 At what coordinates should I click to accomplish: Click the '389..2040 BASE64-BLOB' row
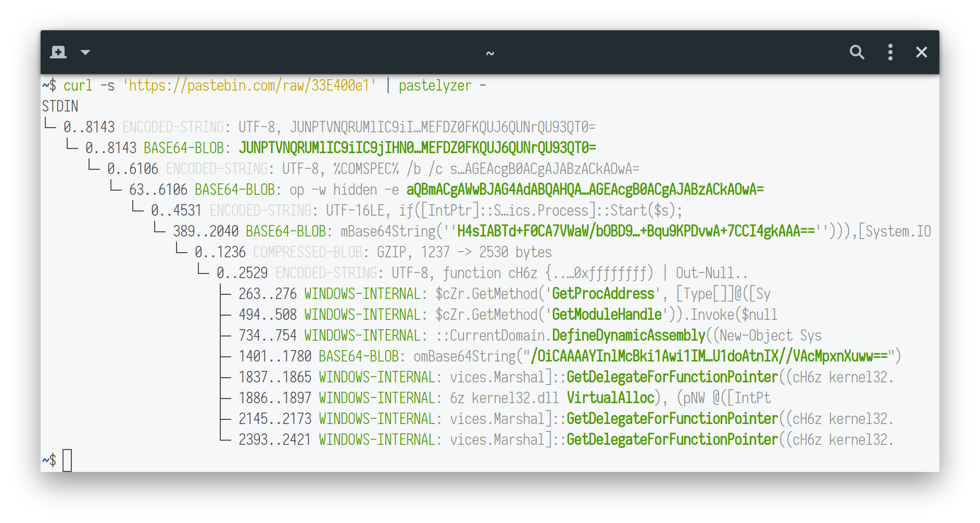click(x=552, y=231)
